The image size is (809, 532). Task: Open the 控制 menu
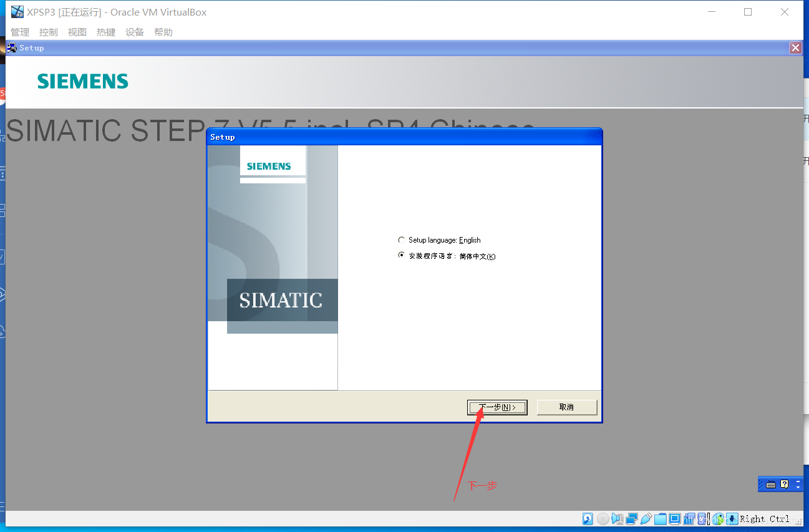49,32
